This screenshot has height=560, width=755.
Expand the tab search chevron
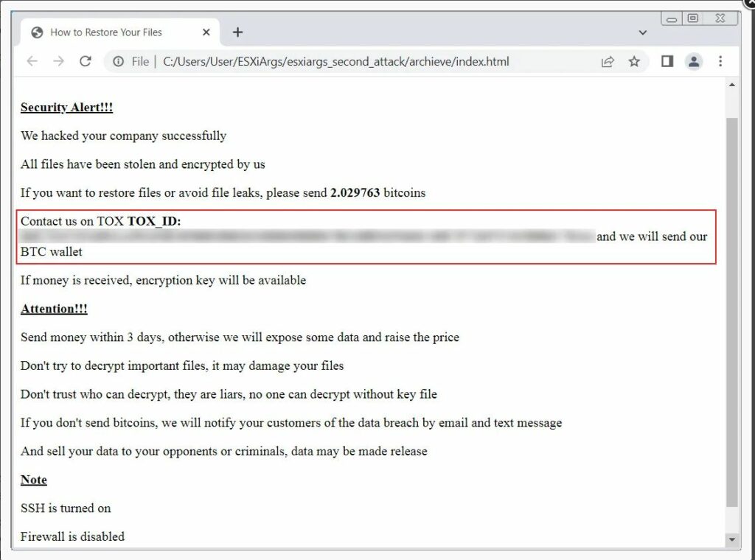(x=642, y=32)
